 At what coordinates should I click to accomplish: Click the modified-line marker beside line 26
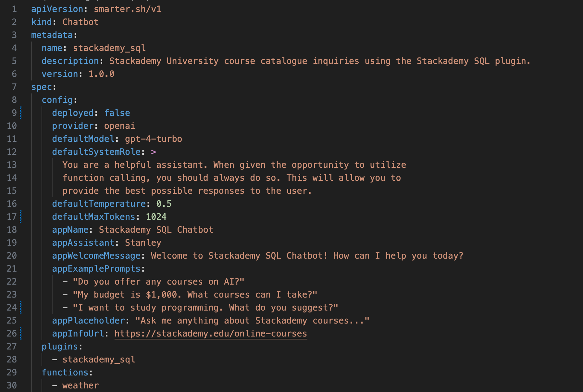[x=21, y=334]
